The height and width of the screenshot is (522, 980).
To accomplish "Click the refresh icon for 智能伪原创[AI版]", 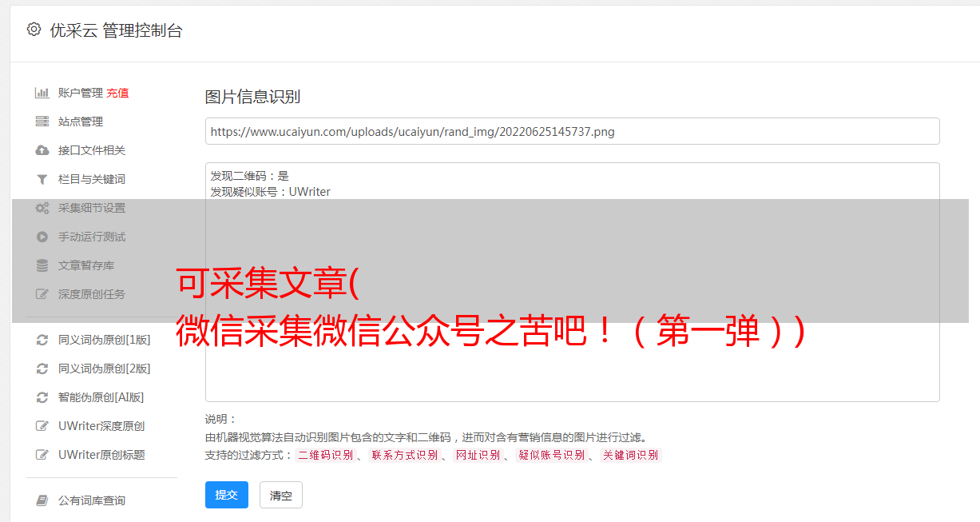I will [x=42, y=397].
